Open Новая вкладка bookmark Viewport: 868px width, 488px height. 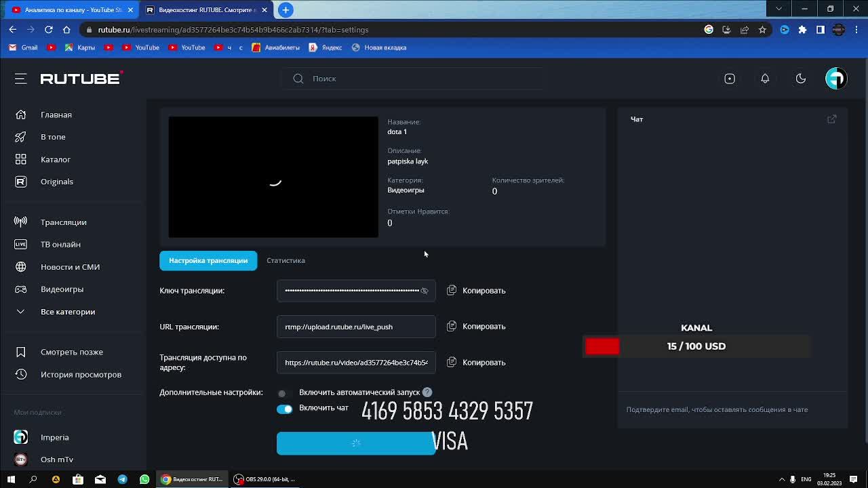click(379, 47)
